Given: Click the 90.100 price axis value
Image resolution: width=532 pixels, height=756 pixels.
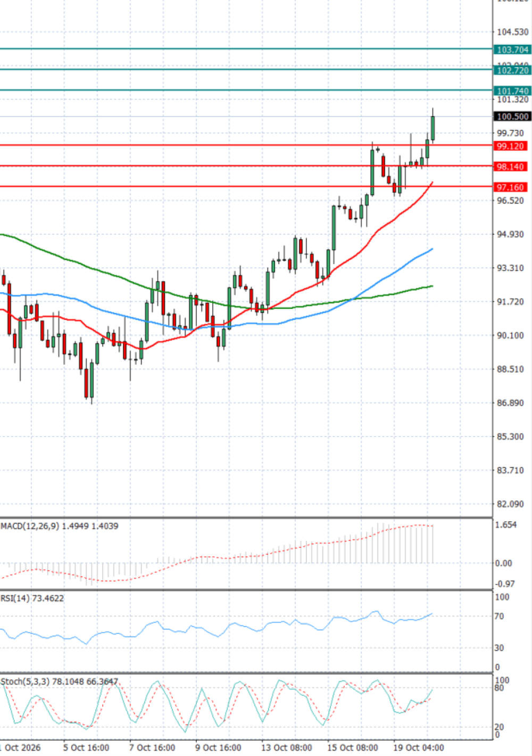Looking at the screenshot, I should click(x=510, y=335).
